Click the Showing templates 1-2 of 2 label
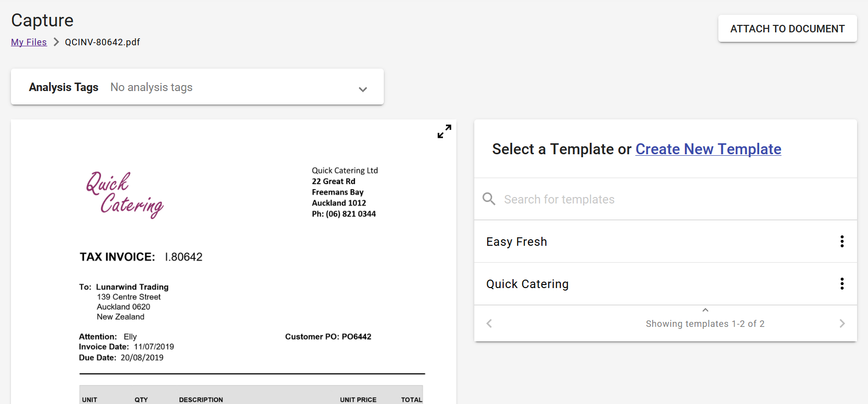This screenshot has width=868, height=404. [x=705, y=323]
